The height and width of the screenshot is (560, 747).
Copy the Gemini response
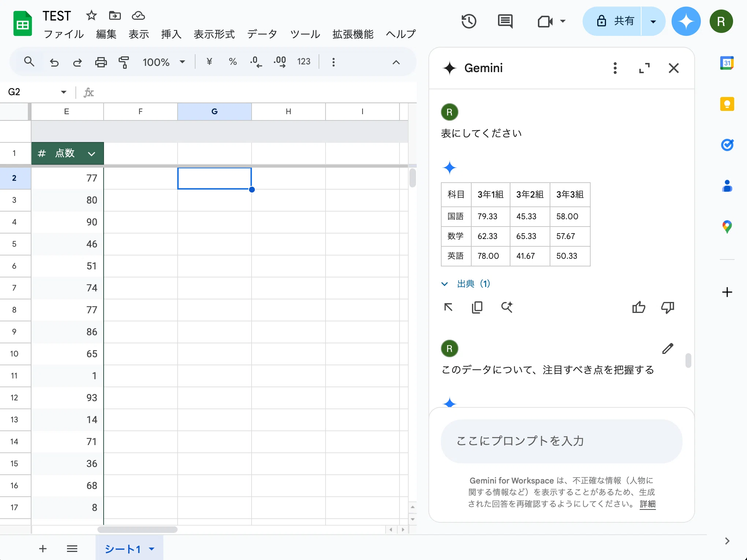click(477, 307)
